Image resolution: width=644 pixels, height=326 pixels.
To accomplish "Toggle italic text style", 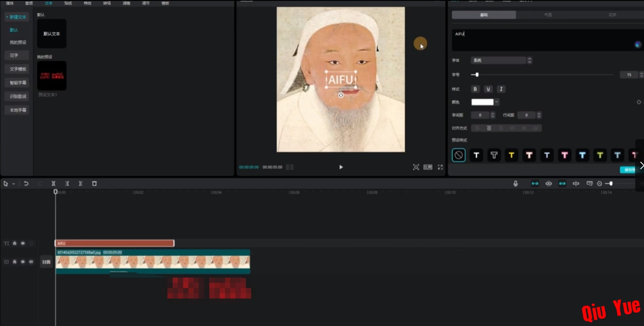I will [501, 89].
